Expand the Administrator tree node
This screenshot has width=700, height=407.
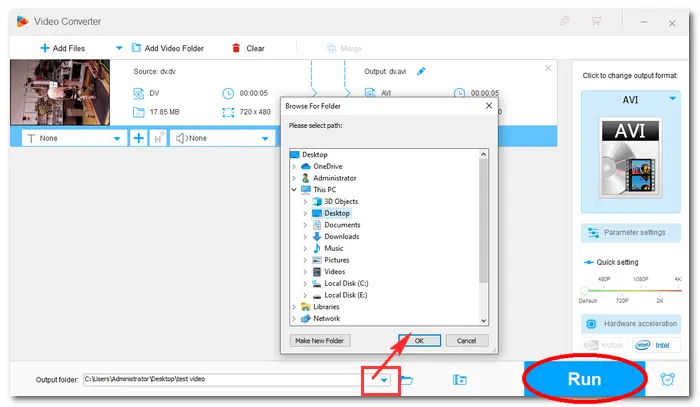(294, 178)
